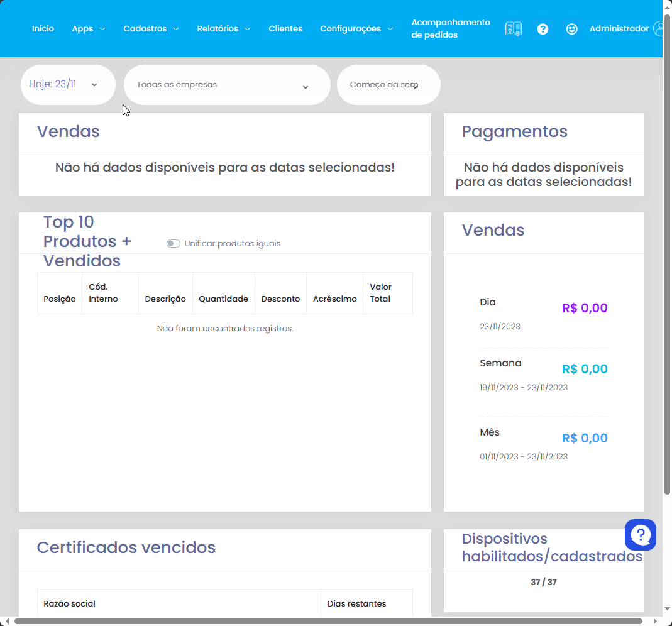672x626 pixels.
Task: Toggle Unificar produtos iguais switch
Action: 173,243
